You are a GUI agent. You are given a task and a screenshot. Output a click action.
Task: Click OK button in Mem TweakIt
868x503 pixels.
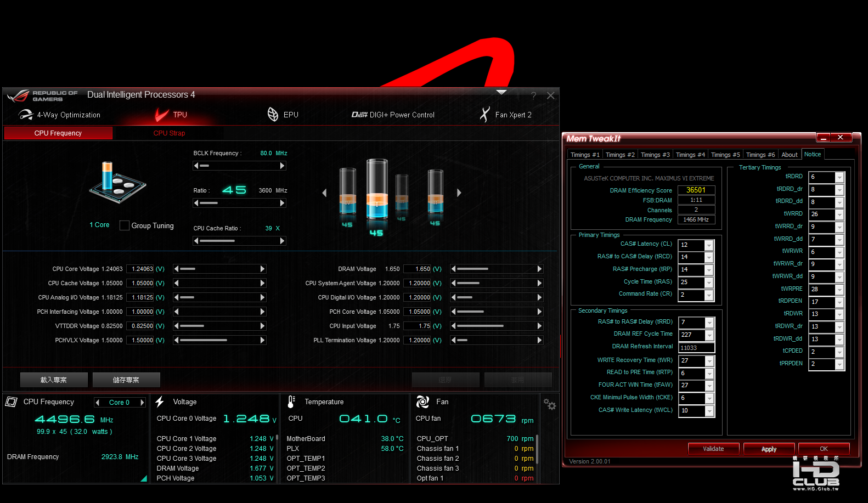pyautogui.click(x=824, y=449)
